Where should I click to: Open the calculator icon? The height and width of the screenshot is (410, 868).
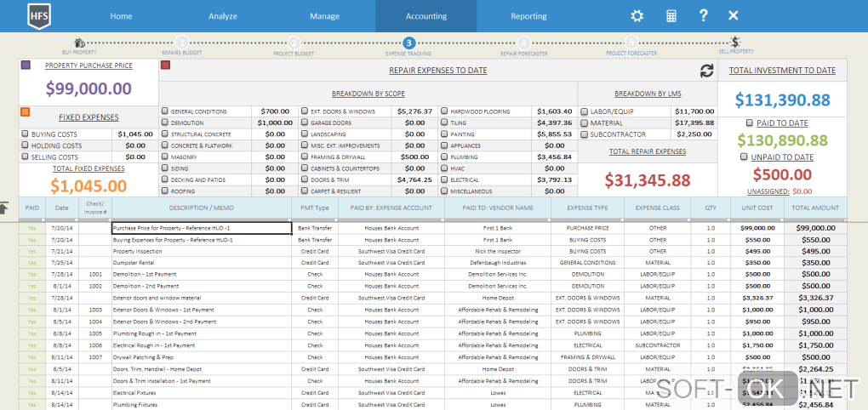(671, 16)
